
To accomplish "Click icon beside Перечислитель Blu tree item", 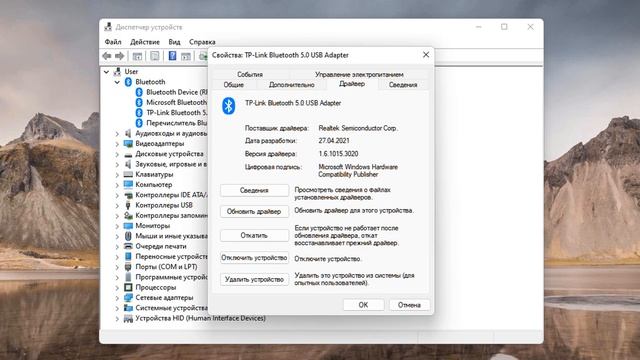I will tap(139, 123).
